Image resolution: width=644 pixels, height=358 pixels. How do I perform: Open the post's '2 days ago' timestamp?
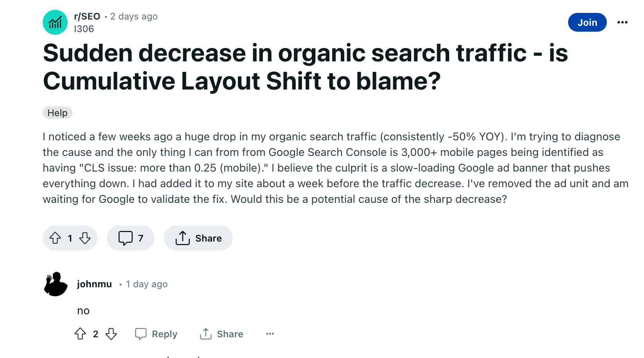pyautogui.click(x=134, y=16)
